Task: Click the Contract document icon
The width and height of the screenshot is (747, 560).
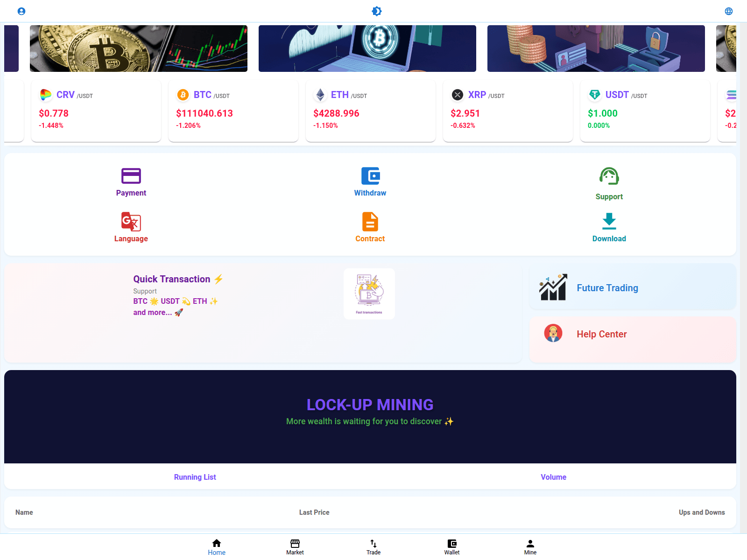Action: click(370, 222)
